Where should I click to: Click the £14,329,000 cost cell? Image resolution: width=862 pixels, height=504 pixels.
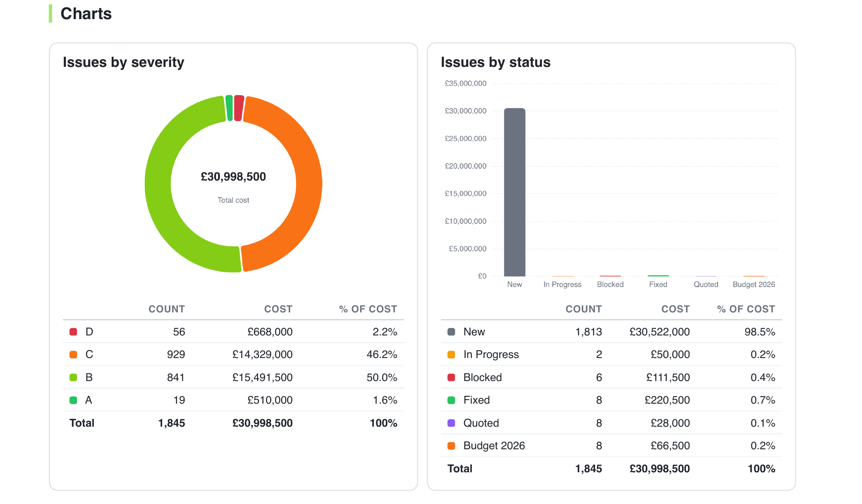[262, 355]
